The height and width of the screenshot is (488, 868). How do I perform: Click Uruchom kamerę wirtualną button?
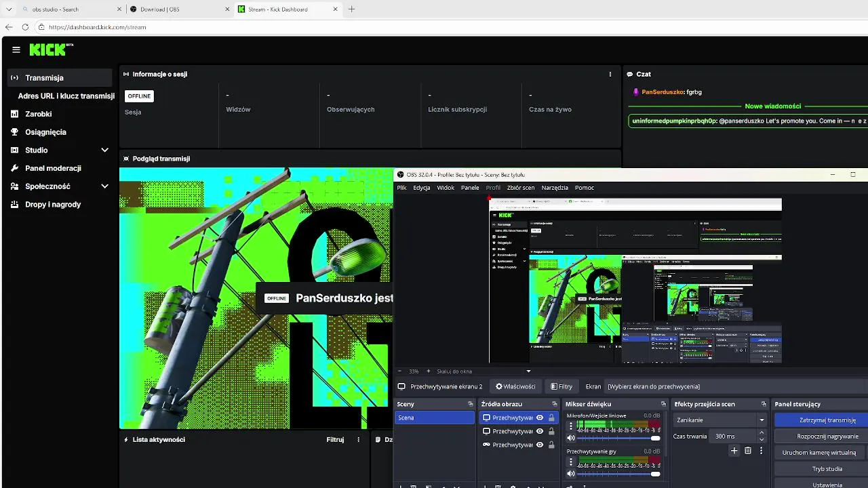click(821, 453)
